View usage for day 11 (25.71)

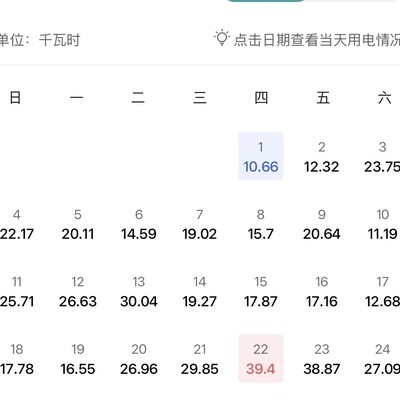pos(17,292)
